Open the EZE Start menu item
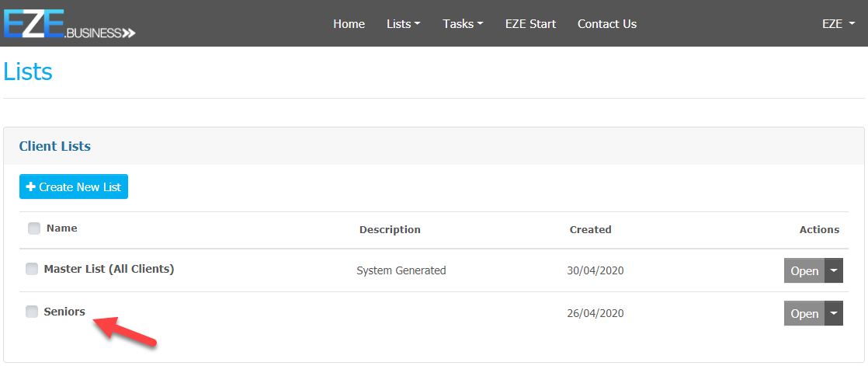This screenshot has height=366, width=868. point(530,24)
